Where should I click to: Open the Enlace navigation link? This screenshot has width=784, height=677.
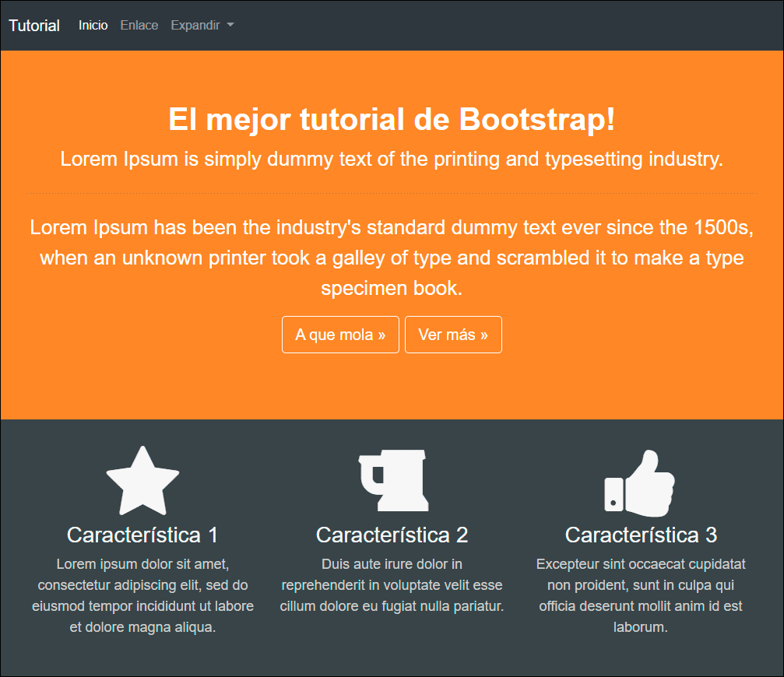pyautogui.click(x=139, y=26)
